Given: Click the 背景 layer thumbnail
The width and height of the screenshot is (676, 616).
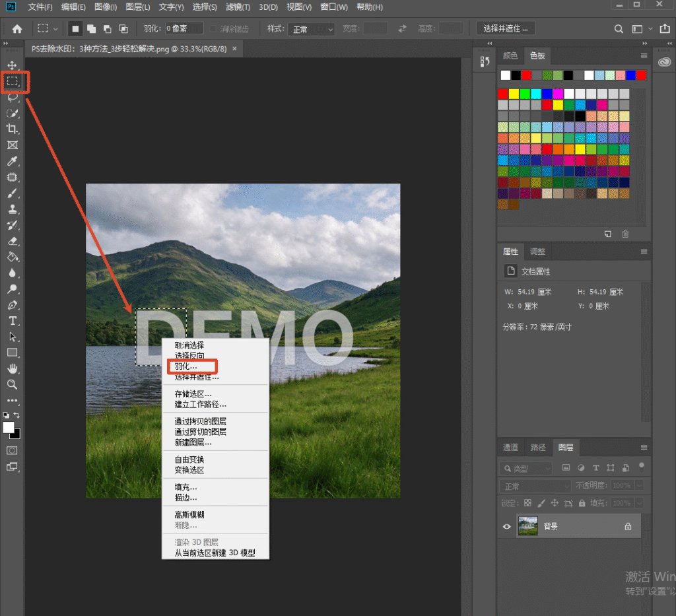Looking at the screenshot, I should 527,526.
